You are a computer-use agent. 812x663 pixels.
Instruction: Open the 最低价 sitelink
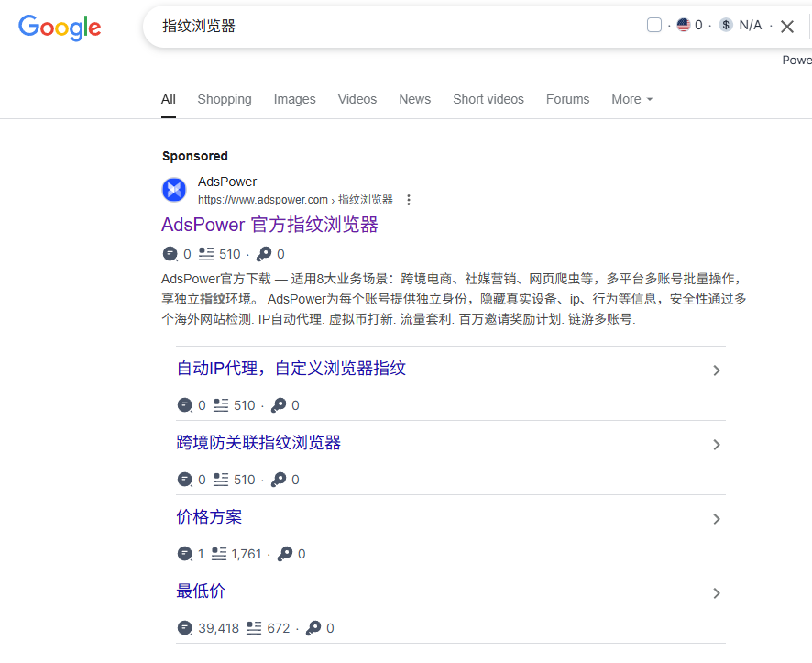tap(201, 591)
